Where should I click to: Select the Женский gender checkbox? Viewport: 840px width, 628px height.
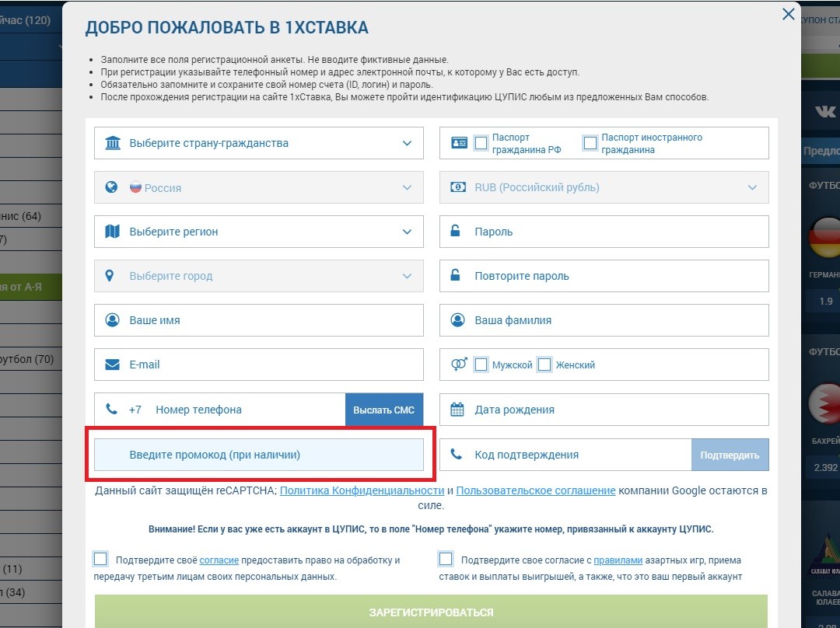[x=544, y=365]
